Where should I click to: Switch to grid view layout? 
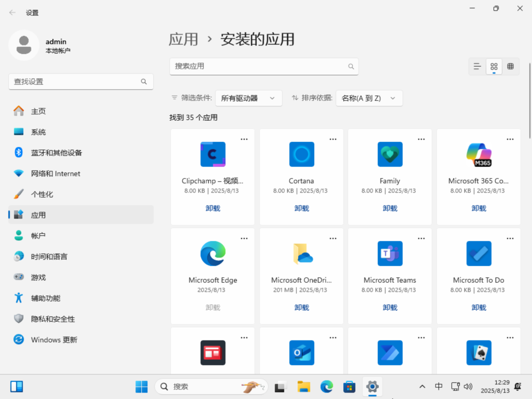pos(494,66)
